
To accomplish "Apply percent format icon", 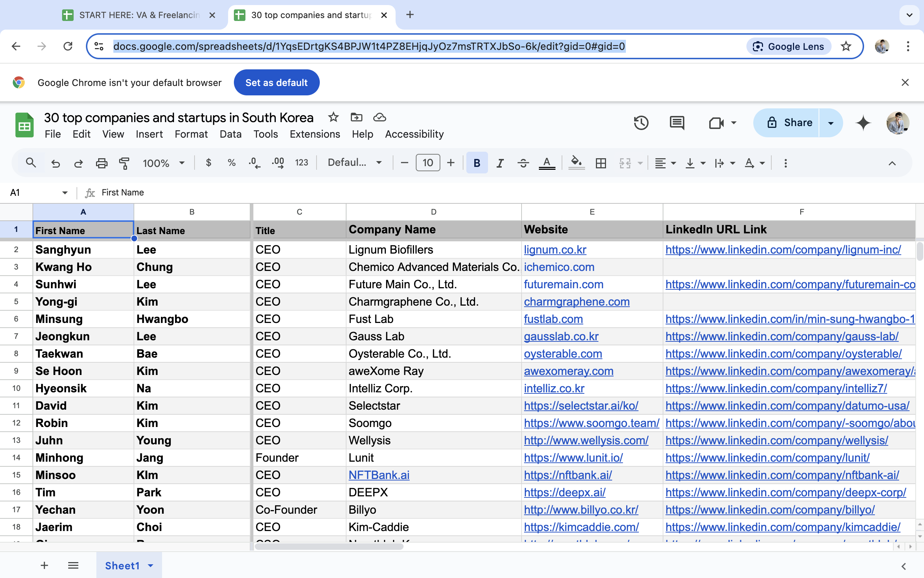I will pos(231,163).
